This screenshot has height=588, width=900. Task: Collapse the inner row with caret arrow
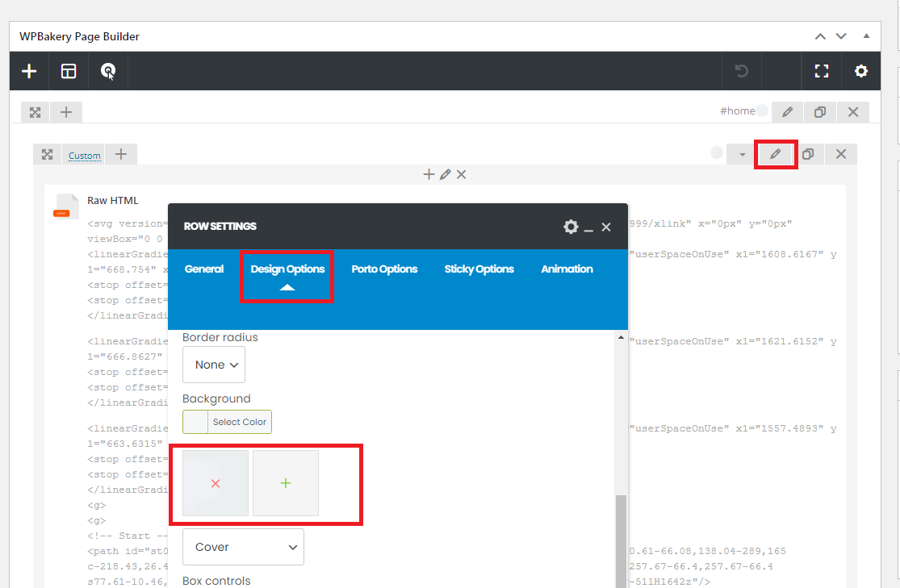tap(742, 154)
